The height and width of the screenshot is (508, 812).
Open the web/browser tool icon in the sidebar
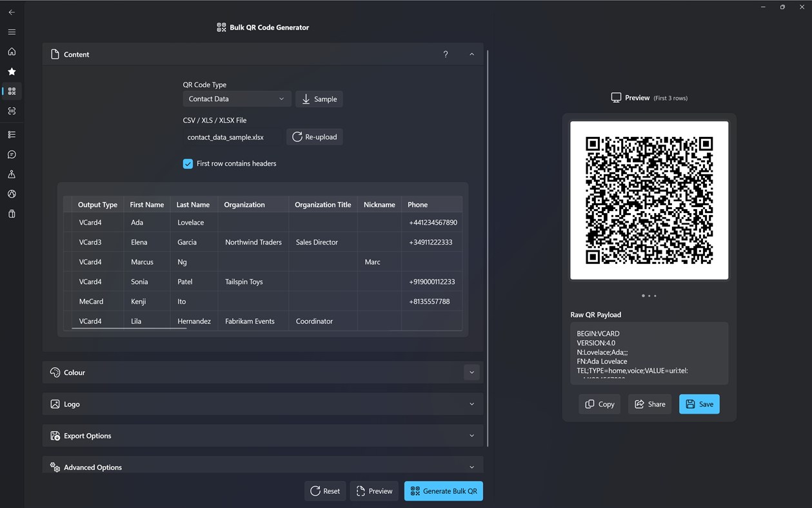tap(11, 194)
